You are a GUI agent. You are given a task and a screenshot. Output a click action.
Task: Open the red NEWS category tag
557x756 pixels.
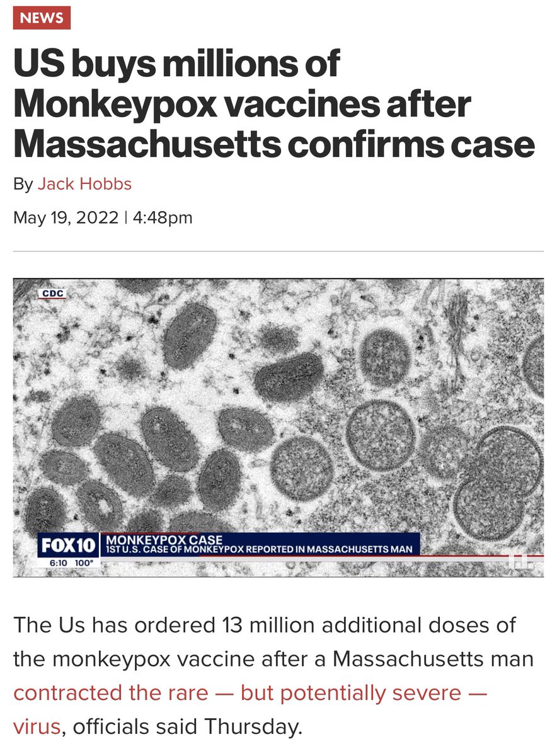point(42,18)
